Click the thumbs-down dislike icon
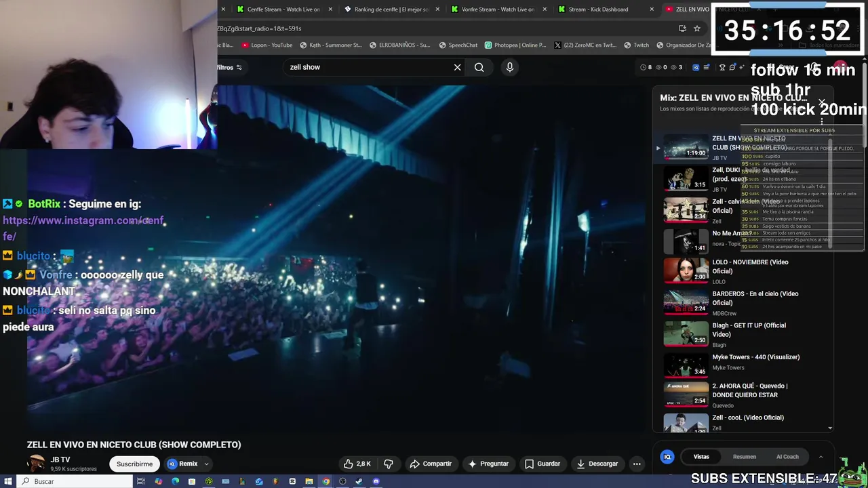The width and height of the screenshot is (868, 488). [389, 464]
